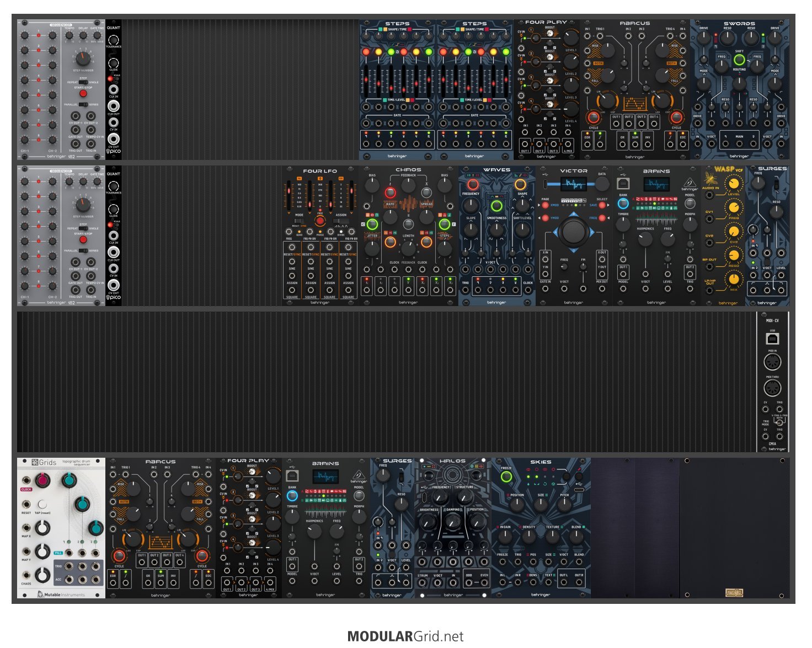This screenshot has width=812, height=648.
Task: Click the MIDI IN DIN socket on MIDI-CV
Action: coord(772,362)
